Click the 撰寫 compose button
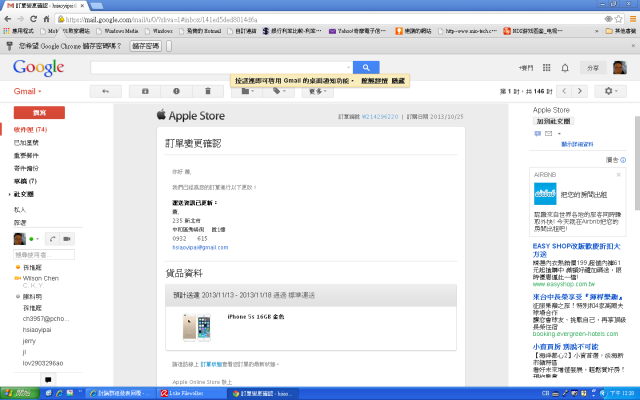640x400 pixels. coord(39,113)
